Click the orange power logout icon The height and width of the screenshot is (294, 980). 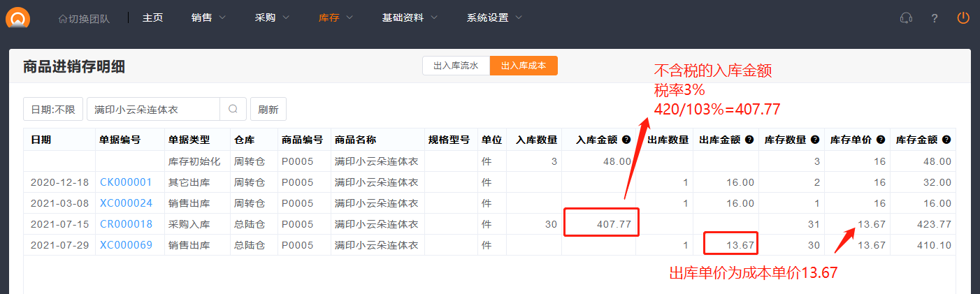point(963,18)
